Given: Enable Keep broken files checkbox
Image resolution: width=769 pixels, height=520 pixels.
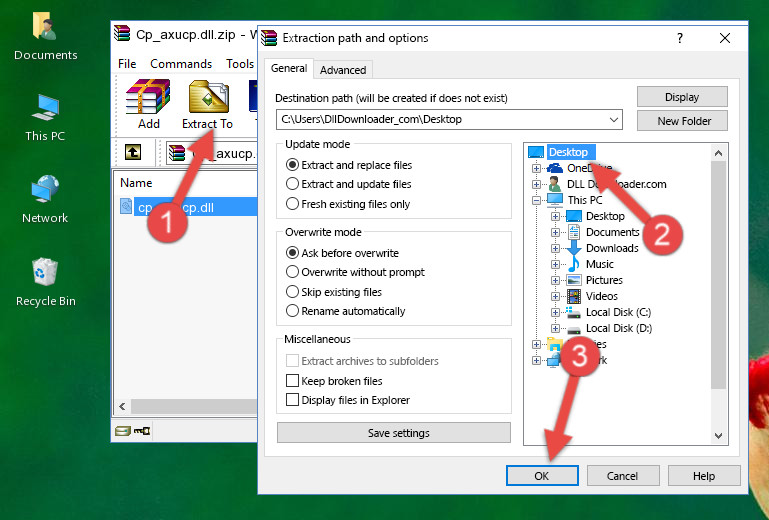Looking at the screenshot, I should [x=292, y=381].
